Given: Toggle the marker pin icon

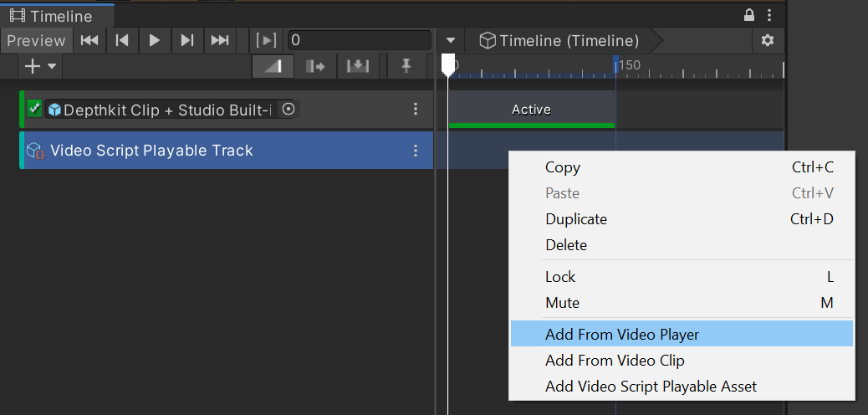Looking at the screenshot, I should (x=406, y=66).
